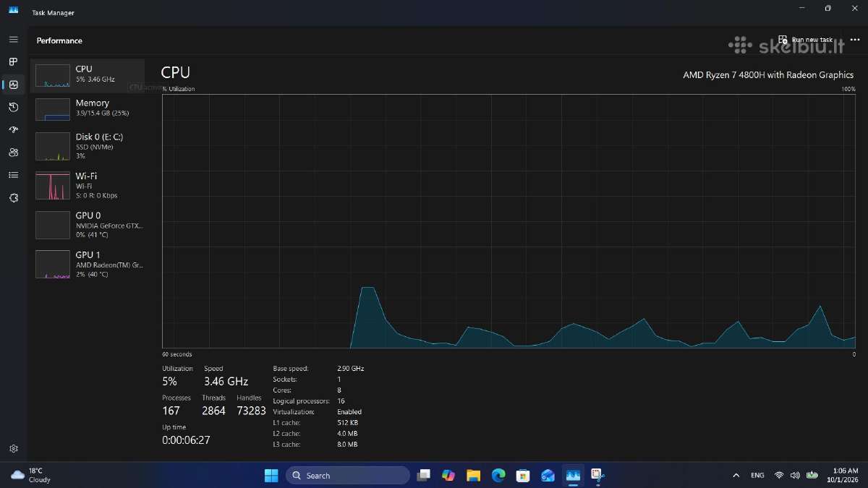Open the three-dot more options menu

(x=855, y=40)
